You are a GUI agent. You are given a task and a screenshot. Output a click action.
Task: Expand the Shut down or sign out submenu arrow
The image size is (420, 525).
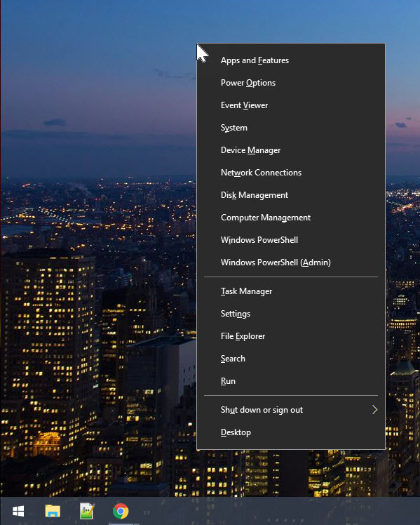click(375, 409)
